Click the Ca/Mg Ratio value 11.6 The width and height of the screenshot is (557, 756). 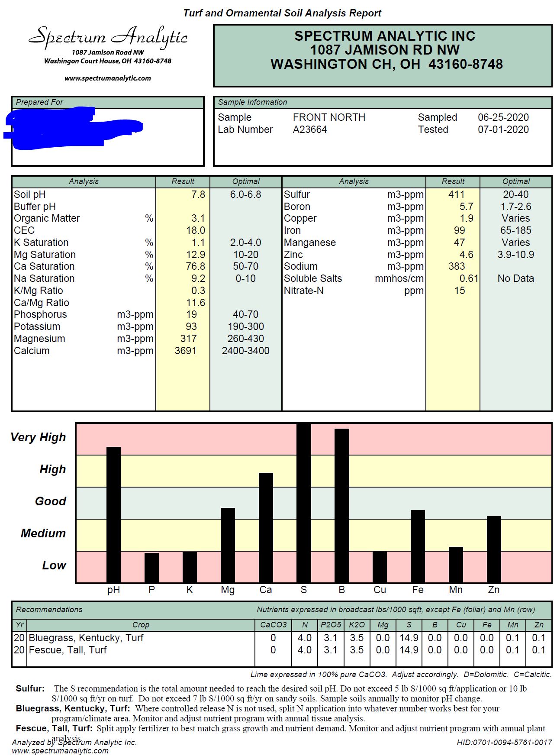point(196,303)
